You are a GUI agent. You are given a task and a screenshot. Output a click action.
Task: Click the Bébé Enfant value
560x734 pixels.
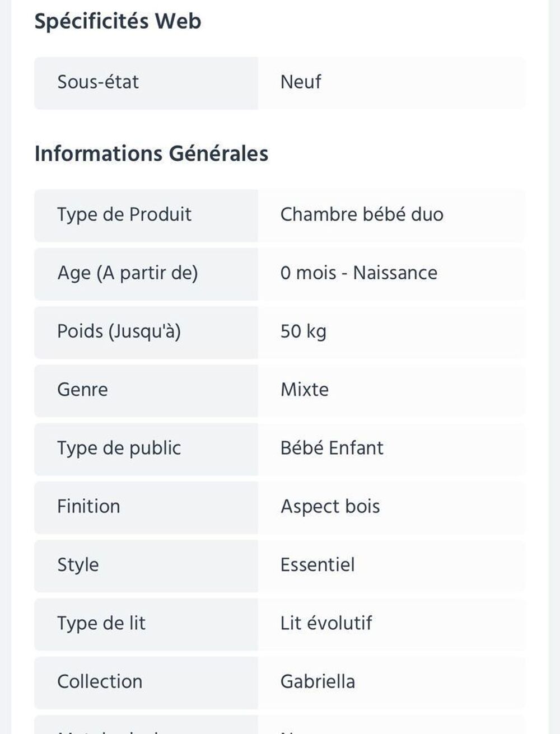(x=332, y=448)
